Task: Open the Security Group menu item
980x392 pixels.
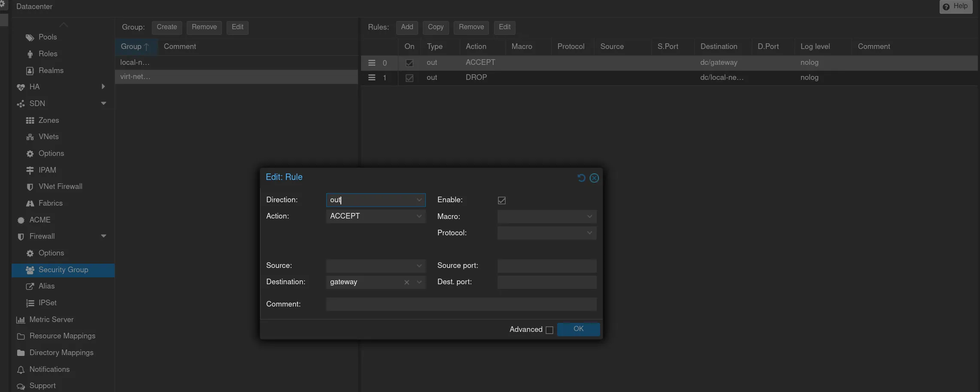Action: point(63,270)
